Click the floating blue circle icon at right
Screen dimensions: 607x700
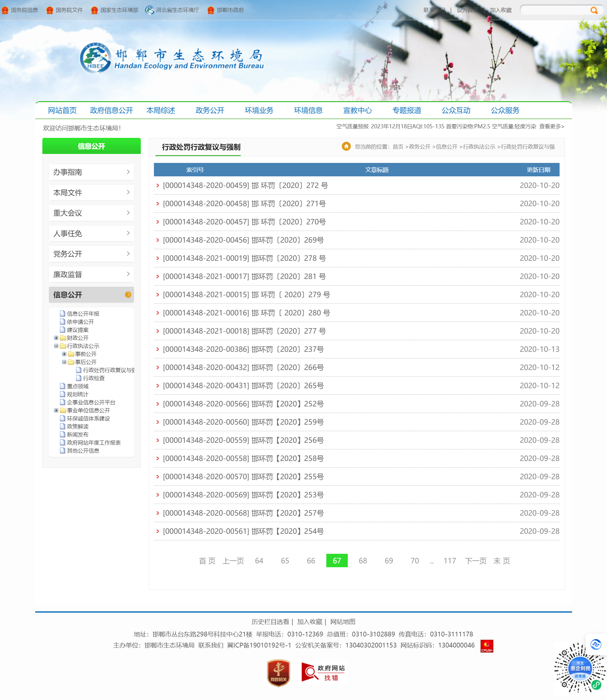595,644
